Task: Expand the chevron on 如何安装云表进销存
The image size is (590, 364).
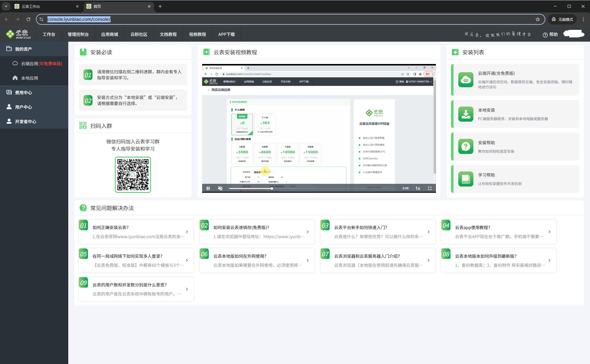Action: [x=308, y=232]
